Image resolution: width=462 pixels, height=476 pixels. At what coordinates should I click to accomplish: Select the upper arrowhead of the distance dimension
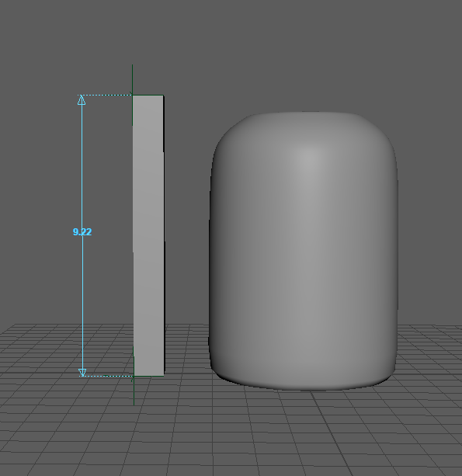pos(82,100)
